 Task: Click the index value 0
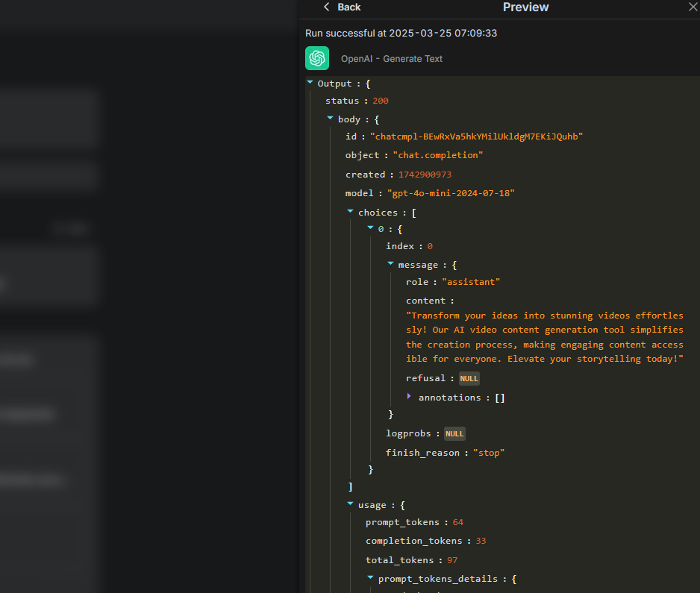(430, 246)
